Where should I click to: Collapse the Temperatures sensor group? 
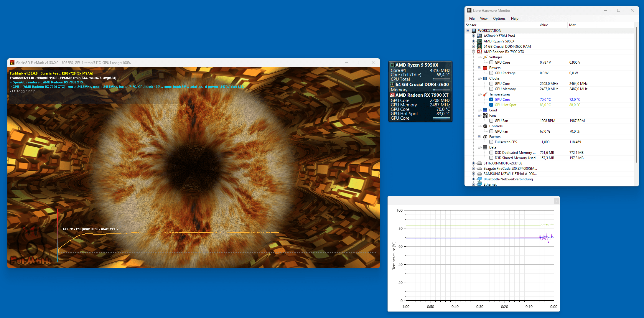pyautogui.click(x=479, y=94)
